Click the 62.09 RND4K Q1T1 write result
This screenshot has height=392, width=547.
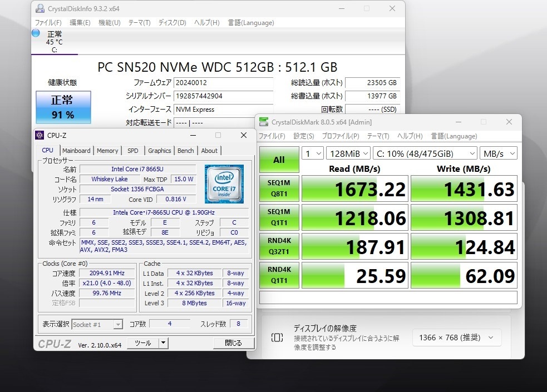[x=464, y=275]
